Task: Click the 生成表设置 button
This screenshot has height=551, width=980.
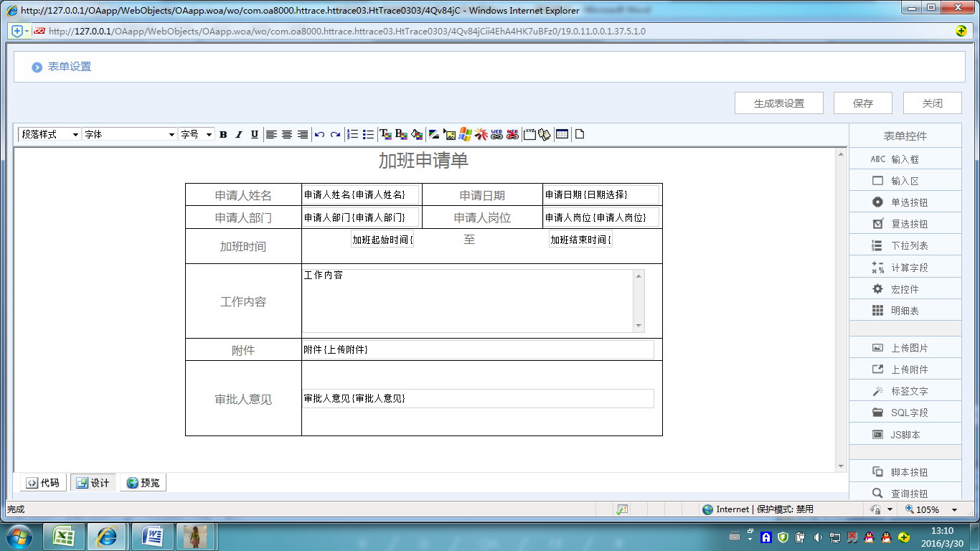Action: pyautogui.click(x=778, y=103)
